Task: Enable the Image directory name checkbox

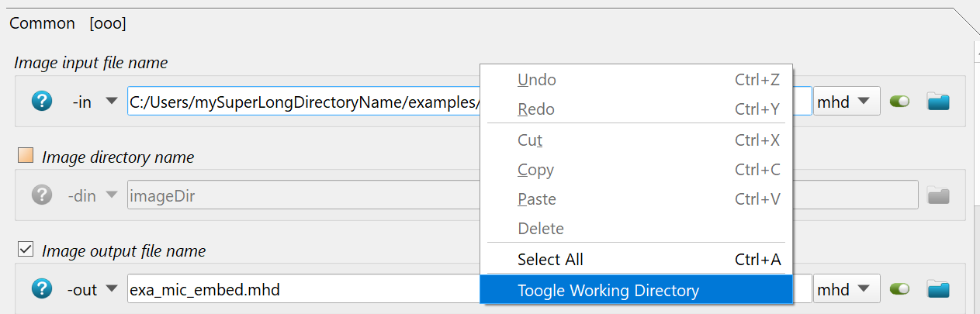Action: click(26, 156)
